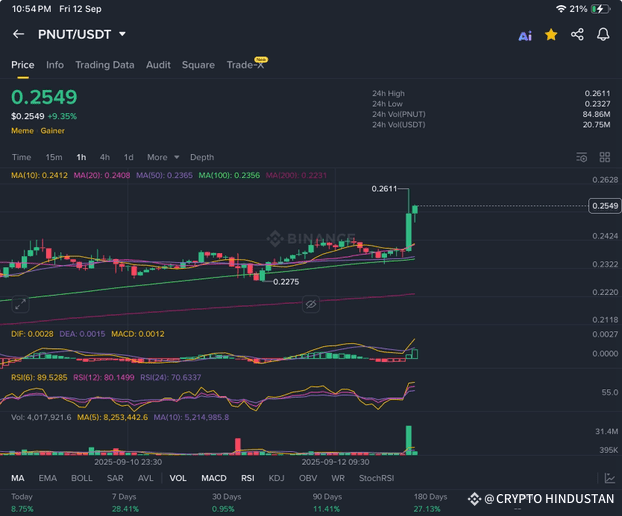Tap the MA(100): 0.2356 legend
The width and height of the screenshot is (622, 516).
point(229,175)
